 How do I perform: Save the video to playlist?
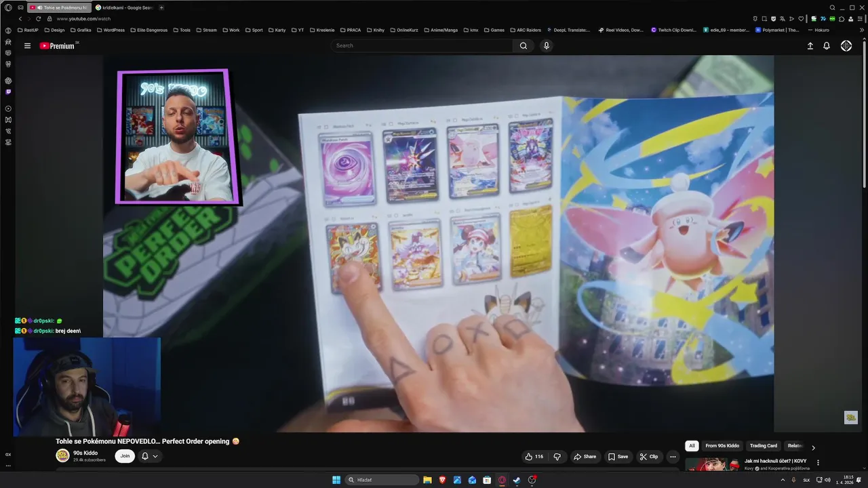618,456
